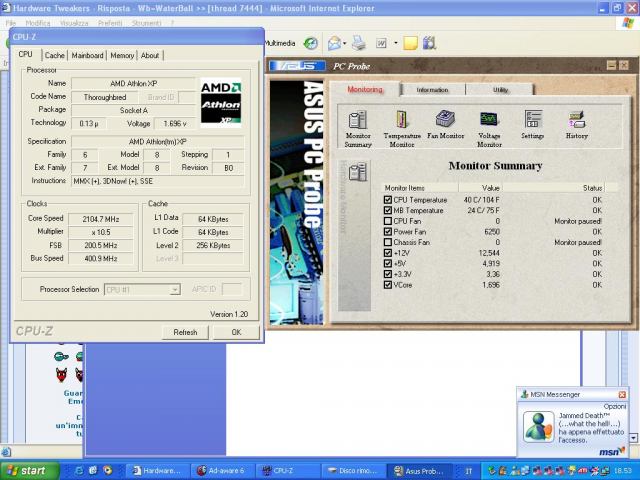Open PC Probe Settings icon
This screenshot has width=640, height=480.
[x=533, y=124]
